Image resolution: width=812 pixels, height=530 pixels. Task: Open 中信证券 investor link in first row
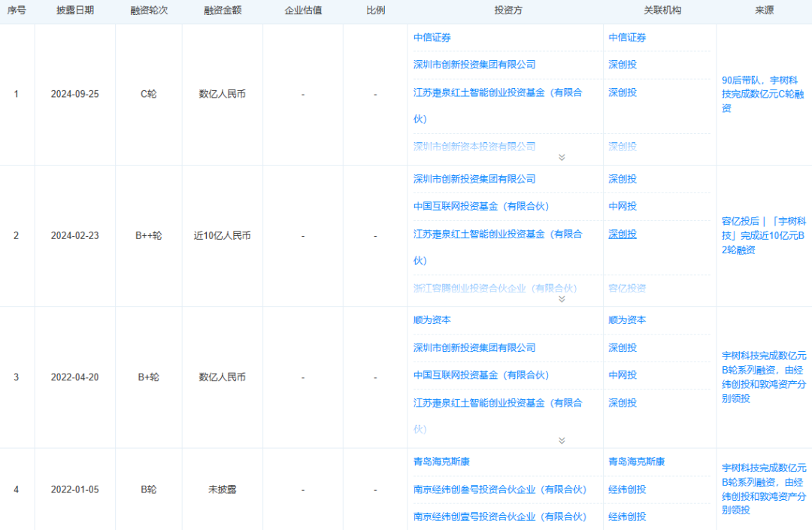click(x=432, y=38)
